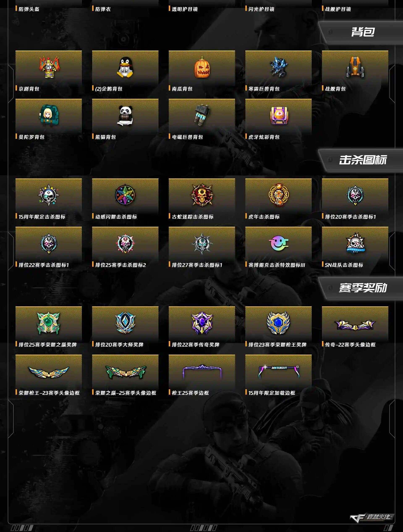The image size is (403, 532).
Task: Open the 击杀图标 section header tab
Action: pyautogui.click(x=361, y=160)
